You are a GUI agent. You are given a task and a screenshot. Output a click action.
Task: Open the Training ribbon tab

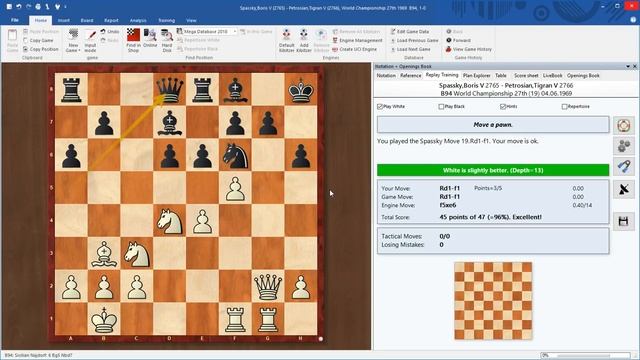tap(166, 20)
